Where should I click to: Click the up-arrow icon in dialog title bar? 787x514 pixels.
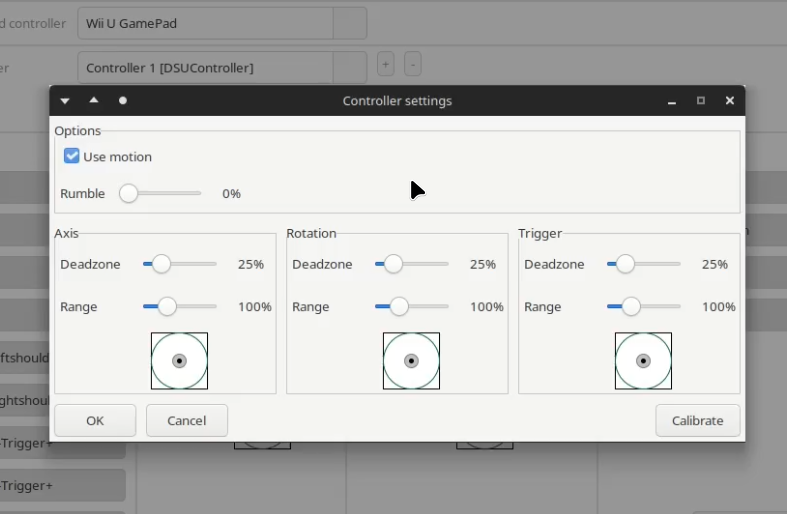[x=94, y=101]
